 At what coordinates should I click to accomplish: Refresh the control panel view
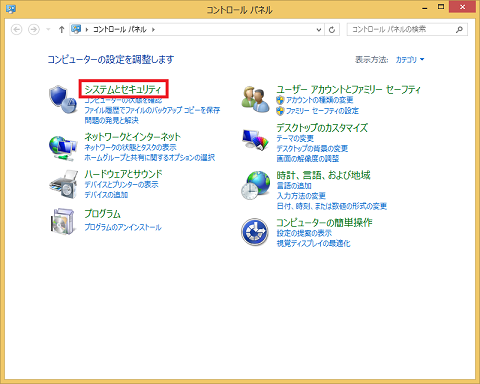pos(332,30)
